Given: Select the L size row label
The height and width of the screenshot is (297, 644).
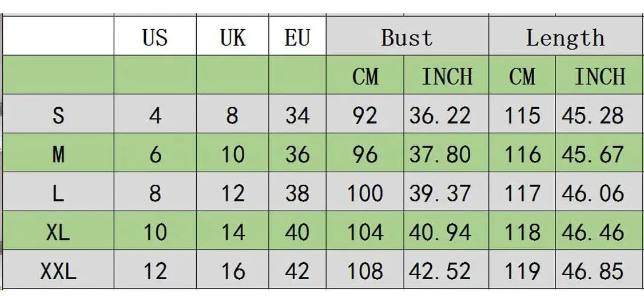Looking at the screenshot, I should coord(58,192).
